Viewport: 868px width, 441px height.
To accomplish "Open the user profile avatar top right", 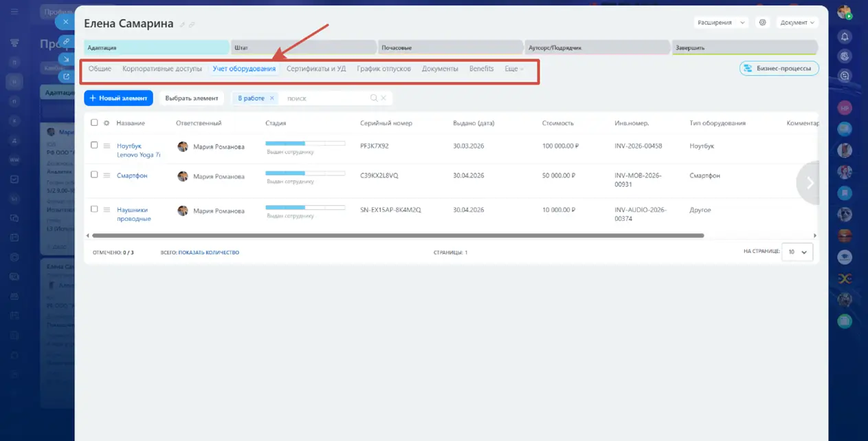I will click(x=845, y=12).
